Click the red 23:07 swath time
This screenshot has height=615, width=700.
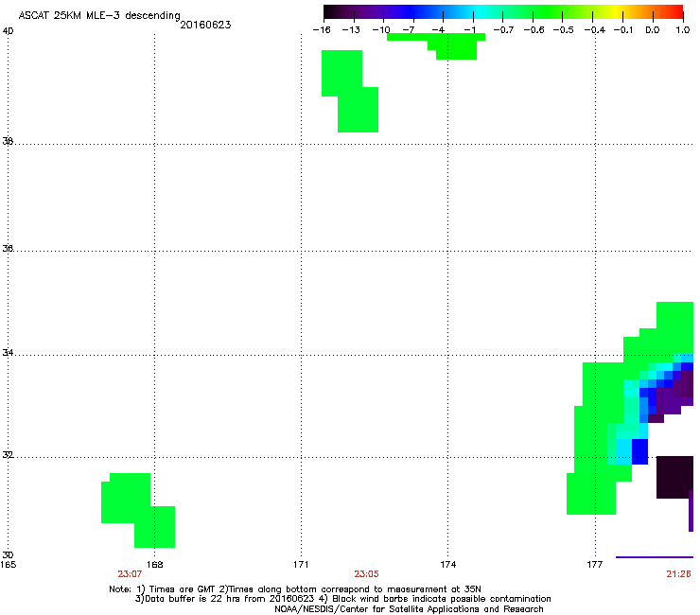tap(130, 574)
